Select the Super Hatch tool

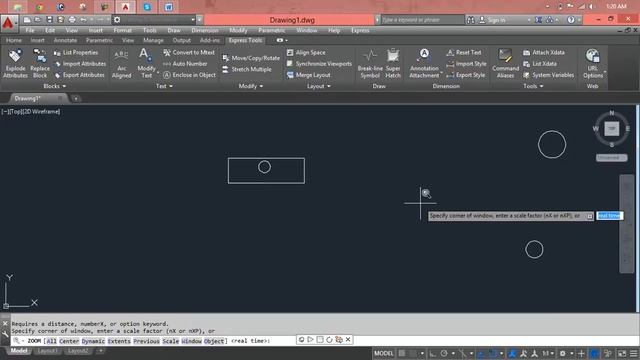point(393,63)
